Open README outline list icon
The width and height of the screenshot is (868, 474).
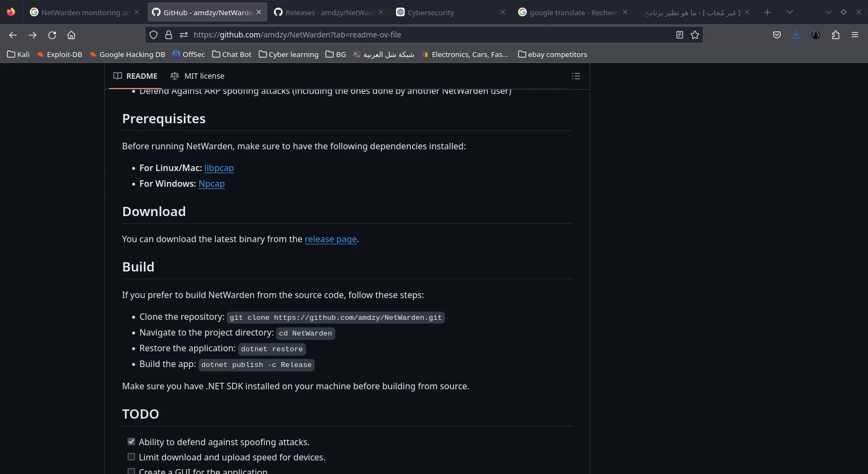point(576,76)
